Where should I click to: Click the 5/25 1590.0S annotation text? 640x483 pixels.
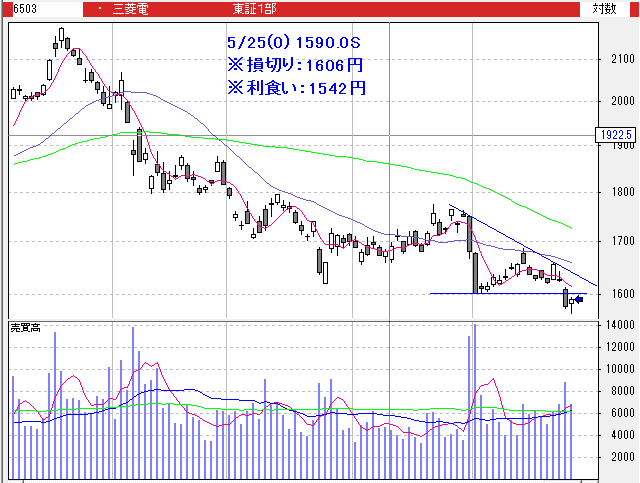tap(293, 43)
